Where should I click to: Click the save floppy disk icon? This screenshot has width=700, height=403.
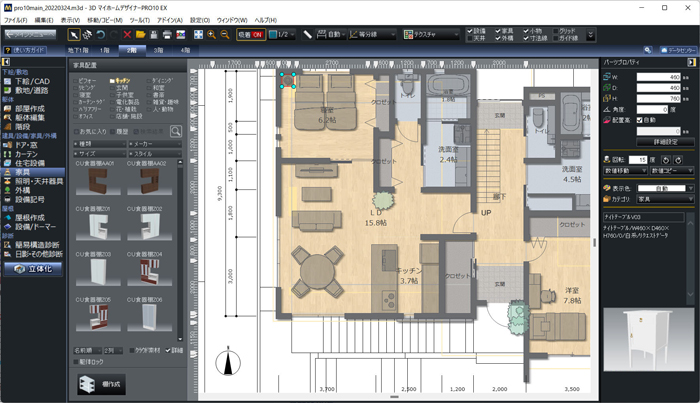(x=155, y=34)
